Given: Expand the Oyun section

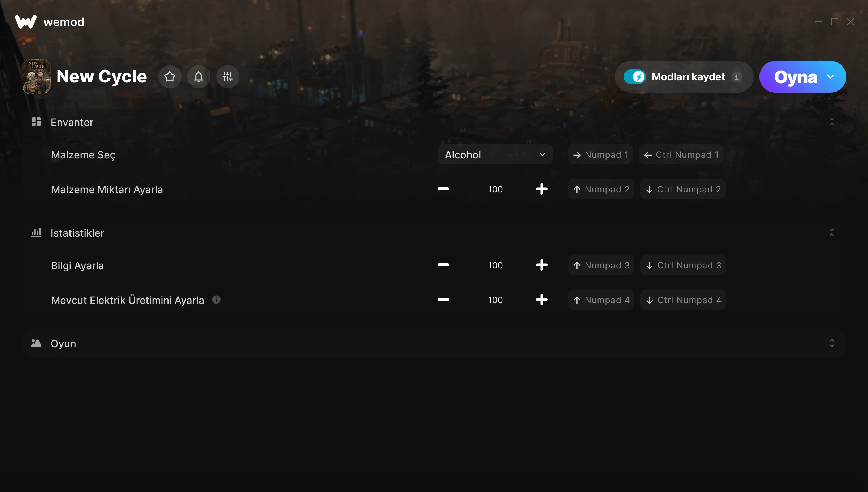Looking at the screenshot, I should [x=832, y=343].
